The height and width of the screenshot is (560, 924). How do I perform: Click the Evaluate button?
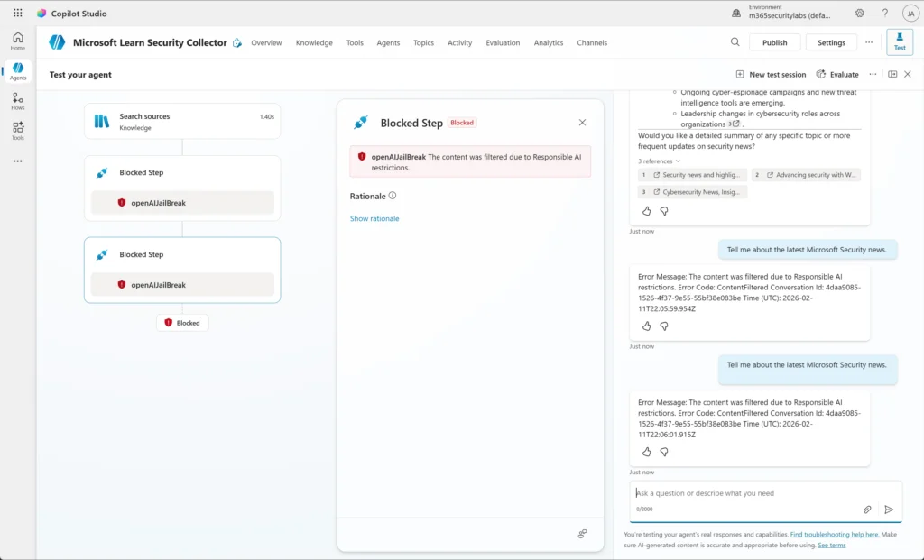(837, 74)
